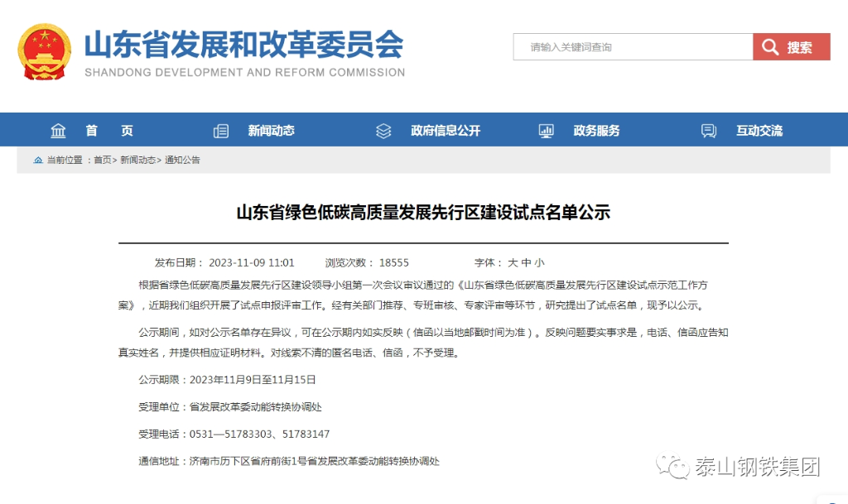Viewport: 848px width, 504px height.
Task: Open the 新闻动态 navigation menu
Action: pos(271,131)
